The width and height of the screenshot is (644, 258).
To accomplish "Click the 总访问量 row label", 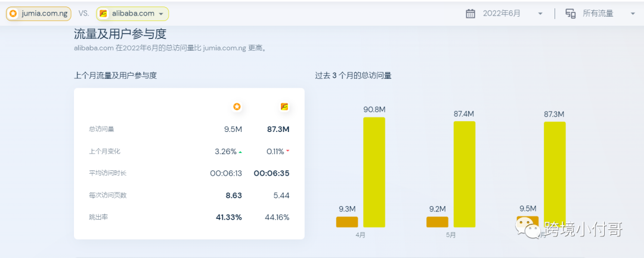I will click(101, 129).
